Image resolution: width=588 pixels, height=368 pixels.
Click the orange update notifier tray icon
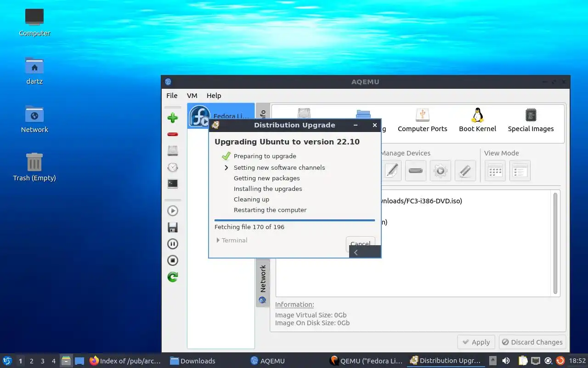click(560, 361)
